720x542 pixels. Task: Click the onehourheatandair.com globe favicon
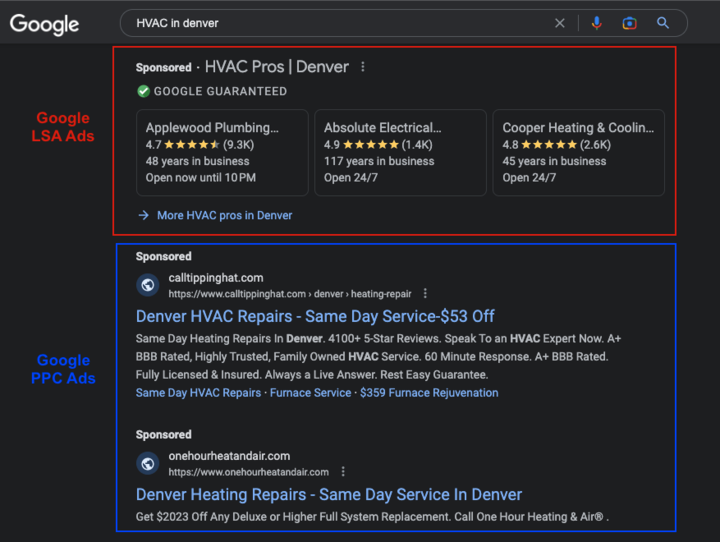click(x=148, y=463)
